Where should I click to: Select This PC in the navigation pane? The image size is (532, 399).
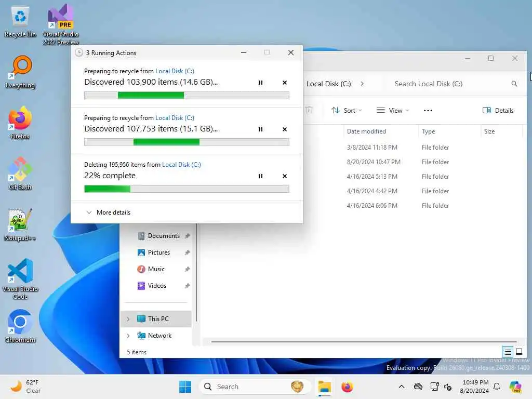pyautogui.click(x=156, y=319)
